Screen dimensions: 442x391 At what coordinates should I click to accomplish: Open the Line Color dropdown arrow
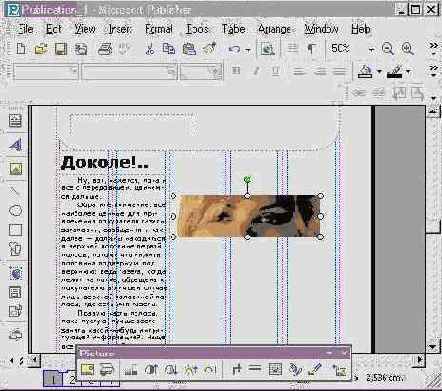coord(408,71)
